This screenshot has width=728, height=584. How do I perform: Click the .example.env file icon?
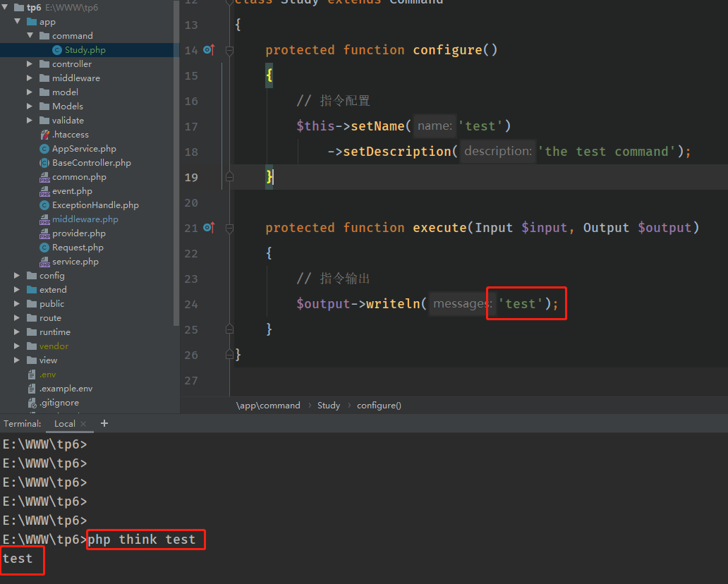tap(32, 389)
